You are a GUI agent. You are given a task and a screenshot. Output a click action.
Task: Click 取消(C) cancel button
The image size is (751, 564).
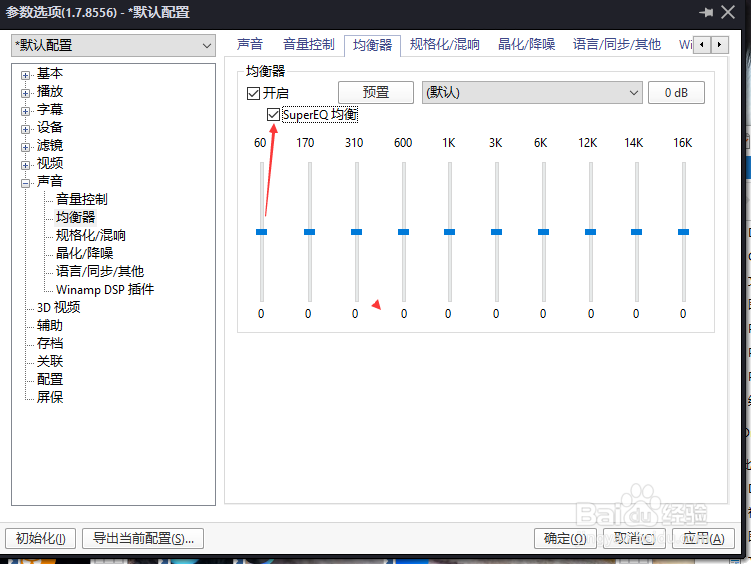[634, 539]
